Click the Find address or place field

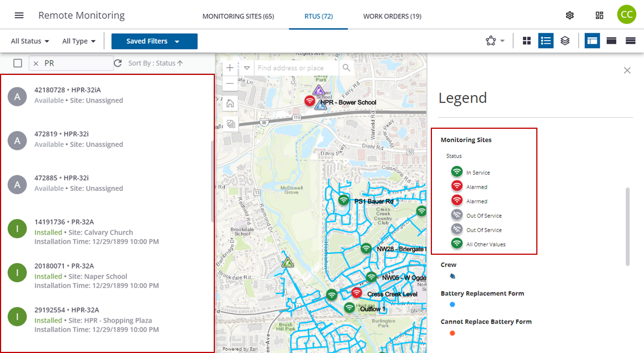296,68
